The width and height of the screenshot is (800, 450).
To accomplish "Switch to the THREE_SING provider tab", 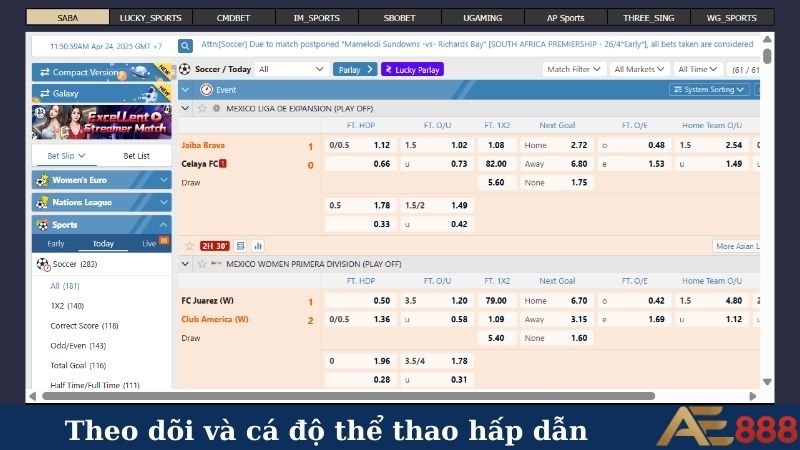I will (x=648, y=18).
